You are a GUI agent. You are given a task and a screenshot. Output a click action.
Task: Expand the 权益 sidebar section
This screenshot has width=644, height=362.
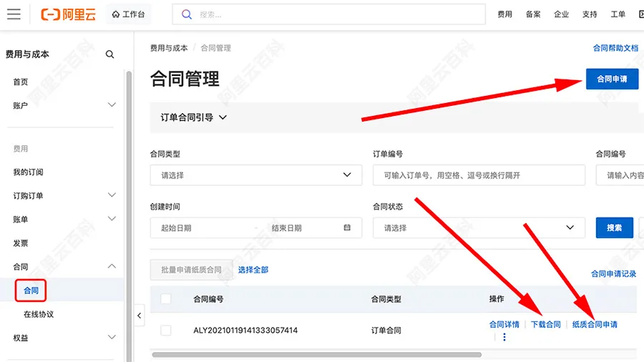point(64,338)
